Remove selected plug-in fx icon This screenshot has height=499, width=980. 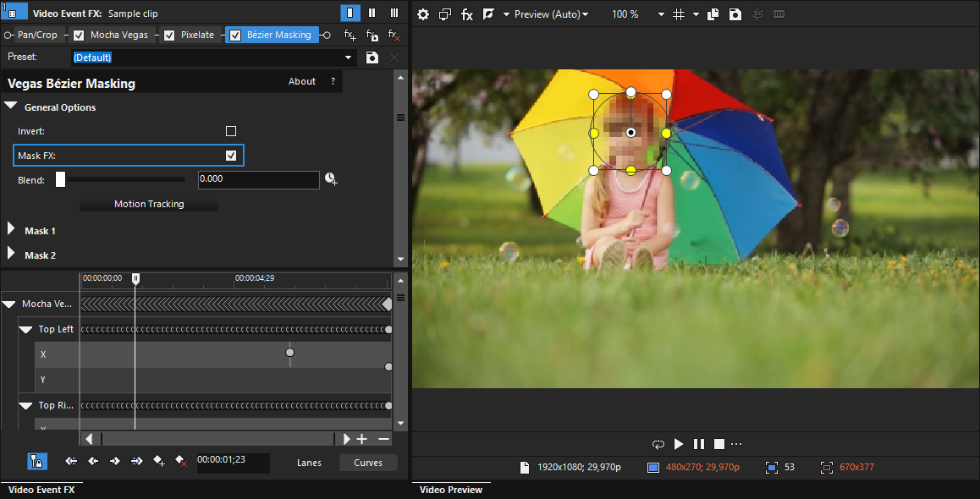tap(394, 35)
